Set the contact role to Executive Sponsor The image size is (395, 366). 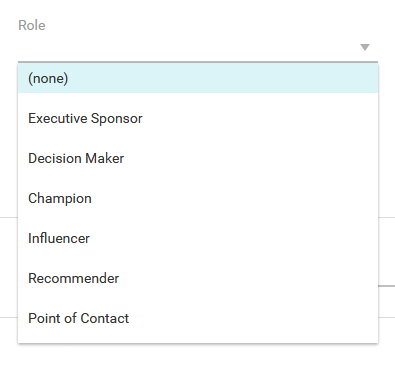(x=198, y=118)
